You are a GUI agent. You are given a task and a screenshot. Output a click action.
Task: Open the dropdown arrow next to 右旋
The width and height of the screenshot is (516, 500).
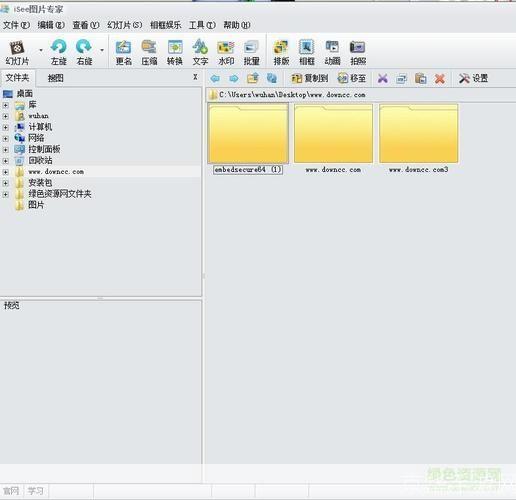[x=102, y=51]
